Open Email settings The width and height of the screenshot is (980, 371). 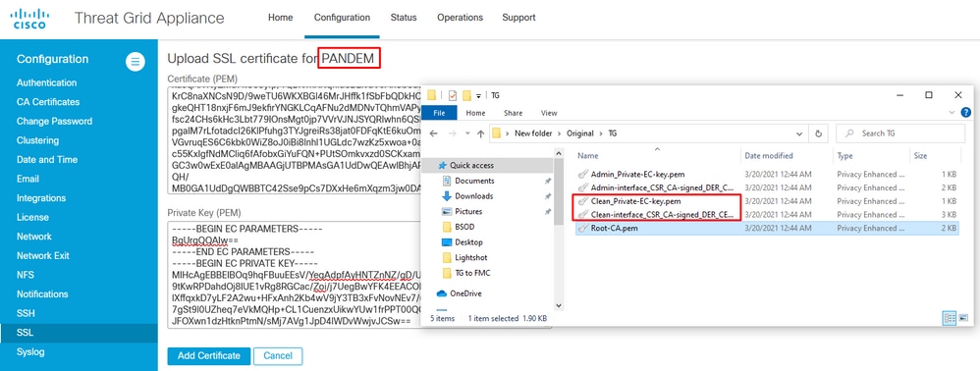[27, 179]
